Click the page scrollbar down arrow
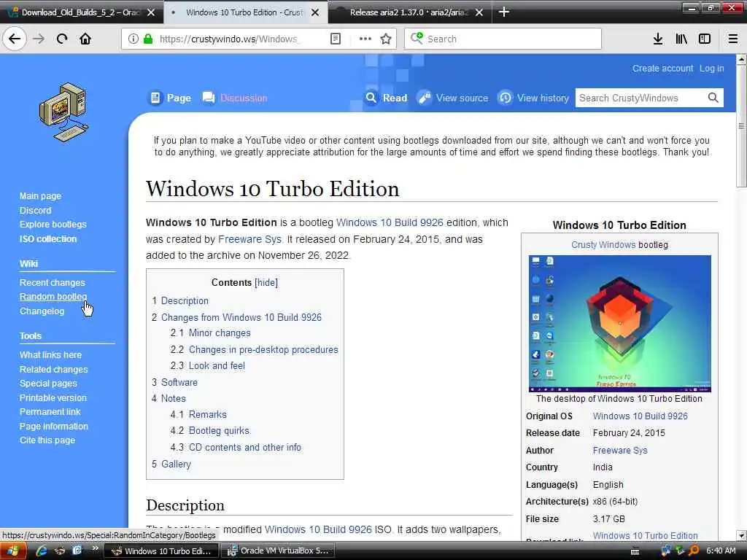The image size is (747, 560). [741, 535]
